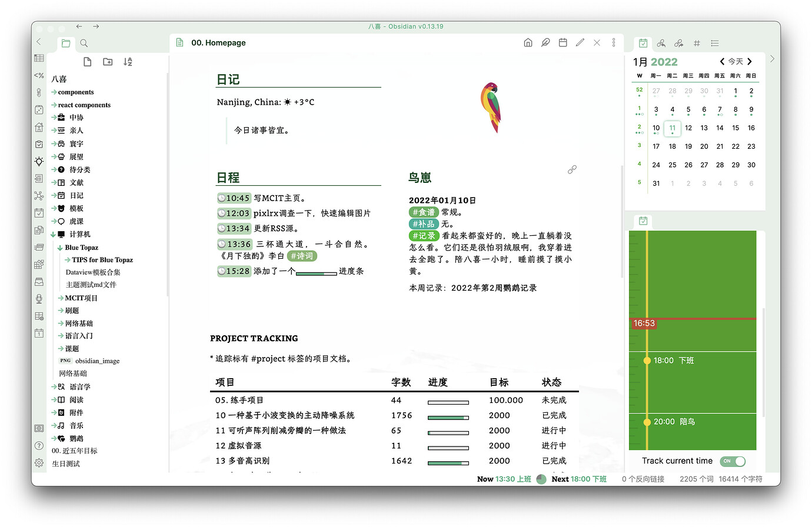812x527 pixels.
Task: Open the tags pane tab with hash icon
Action: tap(697, 43)
